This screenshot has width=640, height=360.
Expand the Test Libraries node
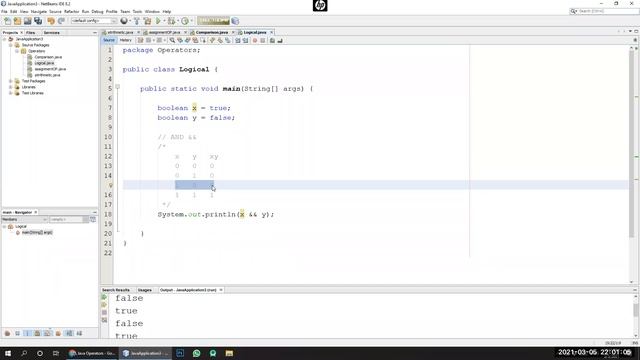pyautogui.click(x=11, y=93)
